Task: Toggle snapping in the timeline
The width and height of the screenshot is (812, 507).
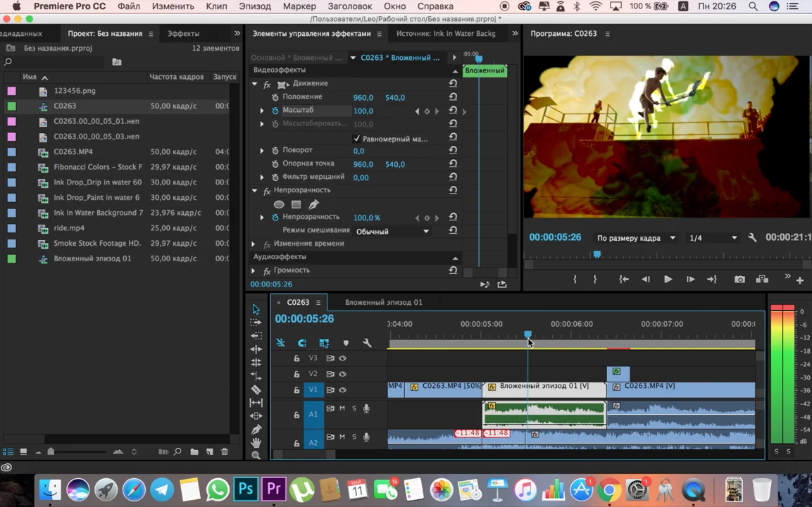Action: 302,343
